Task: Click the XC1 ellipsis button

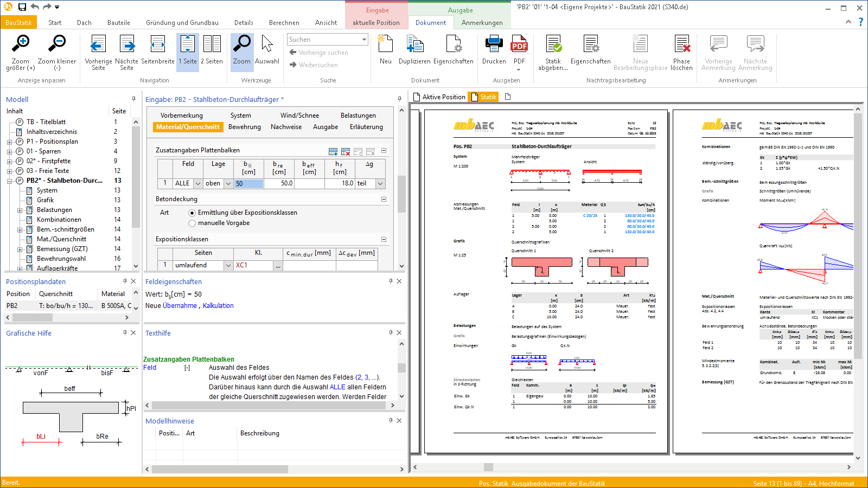Action: pyautogui.click(x=278, y=266)
